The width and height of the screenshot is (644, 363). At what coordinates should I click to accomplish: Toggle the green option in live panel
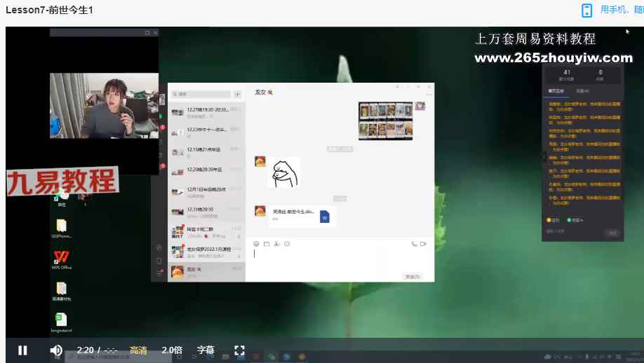[x=575, y=220]
